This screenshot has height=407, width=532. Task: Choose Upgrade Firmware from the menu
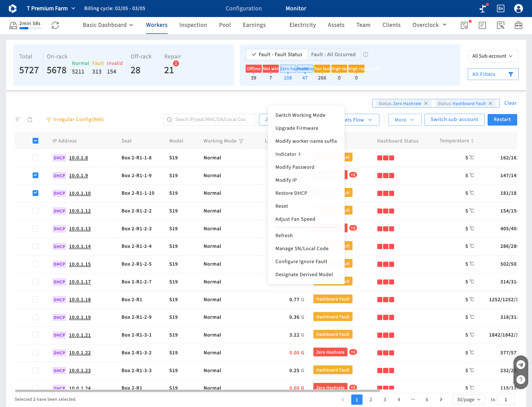(297, 128)
